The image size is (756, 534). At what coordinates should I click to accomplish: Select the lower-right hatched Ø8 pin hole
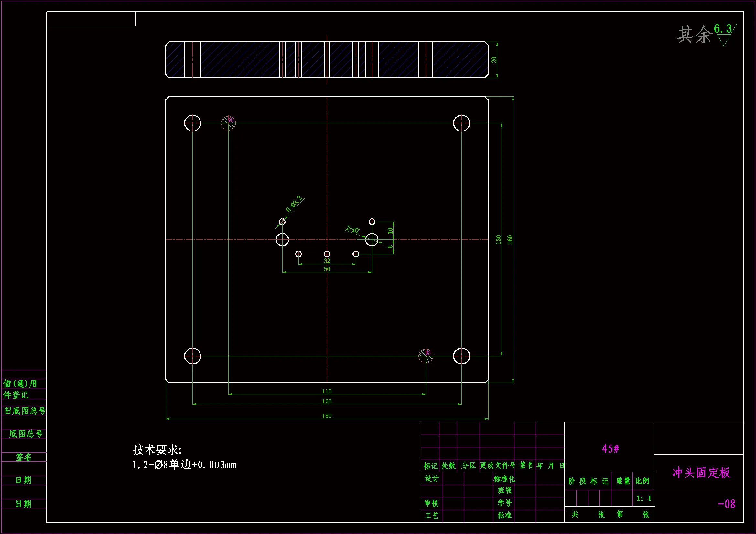click(426, 356)
